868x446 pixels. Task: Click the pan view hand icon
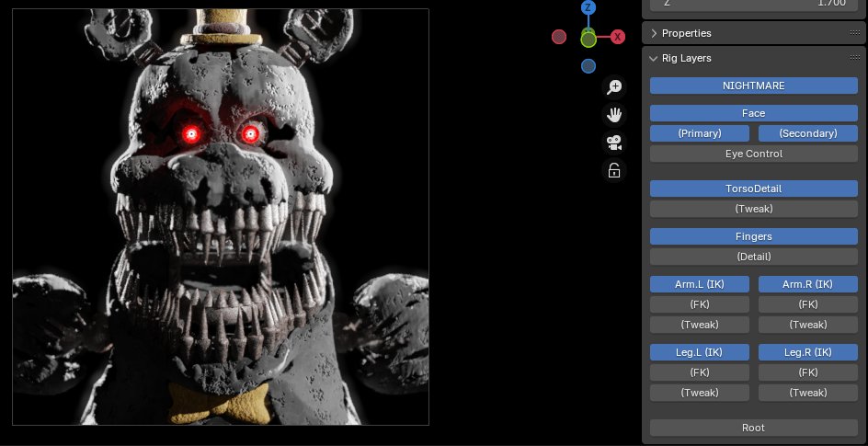click(x=614, y=115)
